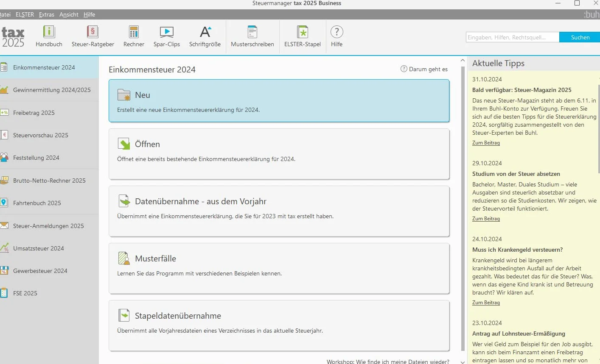This screenshot has width=600, height=364.
Task: Open 'Zum Beitrag' under Steuer-Magazin 2025
Action: (x=486, y=143)
